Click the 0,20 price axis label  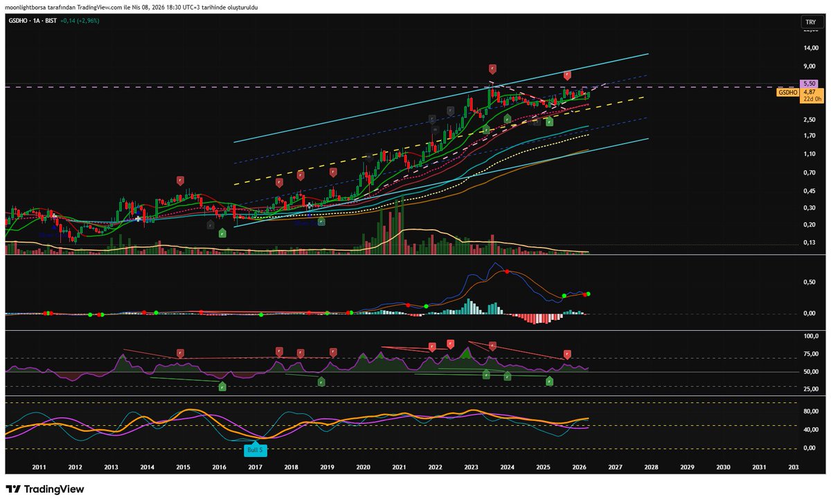pos(810,225)
